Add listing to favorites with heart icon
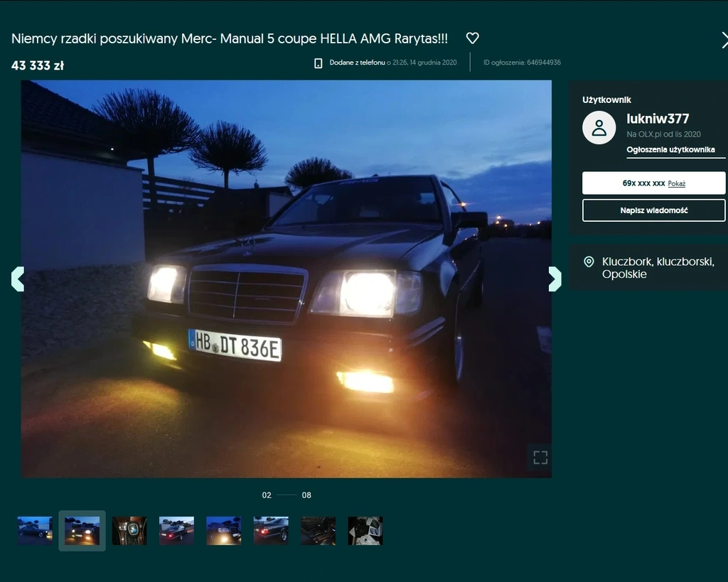 coord(472,38)
